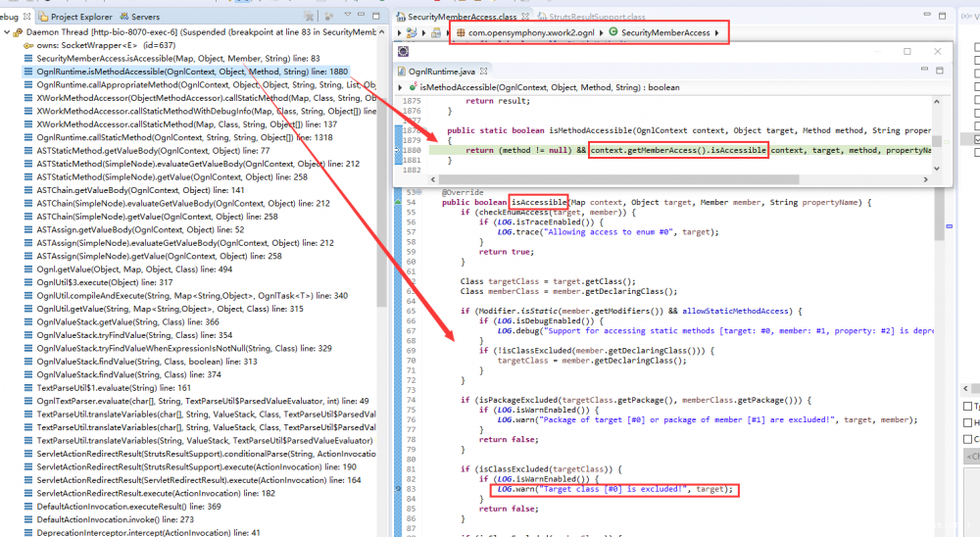Tick the right panel checkbox labeled C
The image size is (980, 537).
(x=967, y=439)
